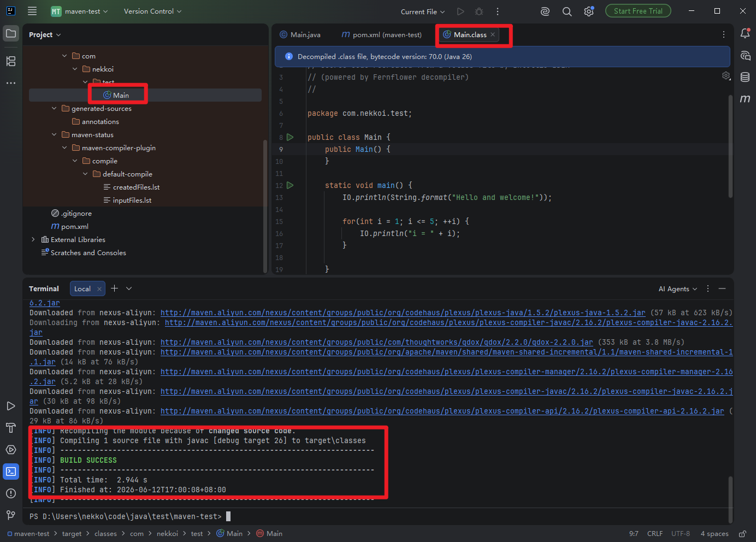Open the Run tool window
Image resolution: width=756 pixels, height=542 pixels.
click(x=11, y=406)
